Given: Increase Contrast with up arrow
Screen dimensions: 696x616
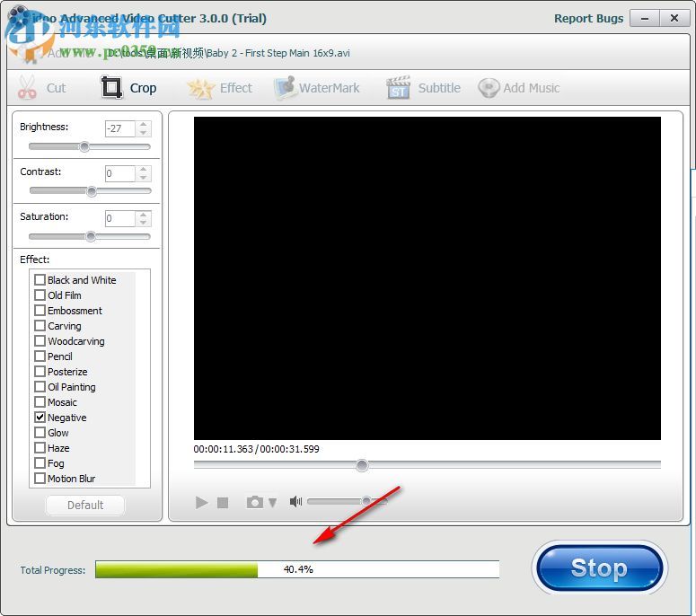Looking at the screenshot, I should 143,170.
